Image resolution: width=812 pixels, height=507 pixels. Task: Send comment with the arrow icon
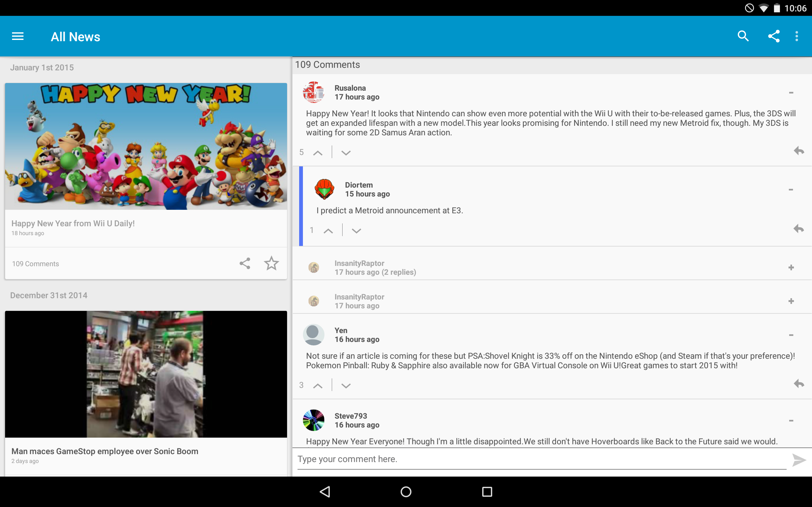(799, 460)
